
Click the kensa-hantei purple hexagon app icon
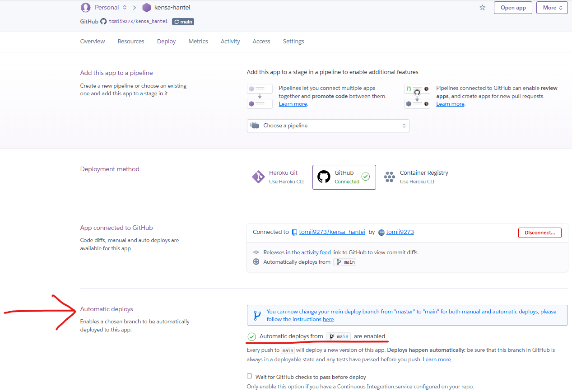click(146, 8)
